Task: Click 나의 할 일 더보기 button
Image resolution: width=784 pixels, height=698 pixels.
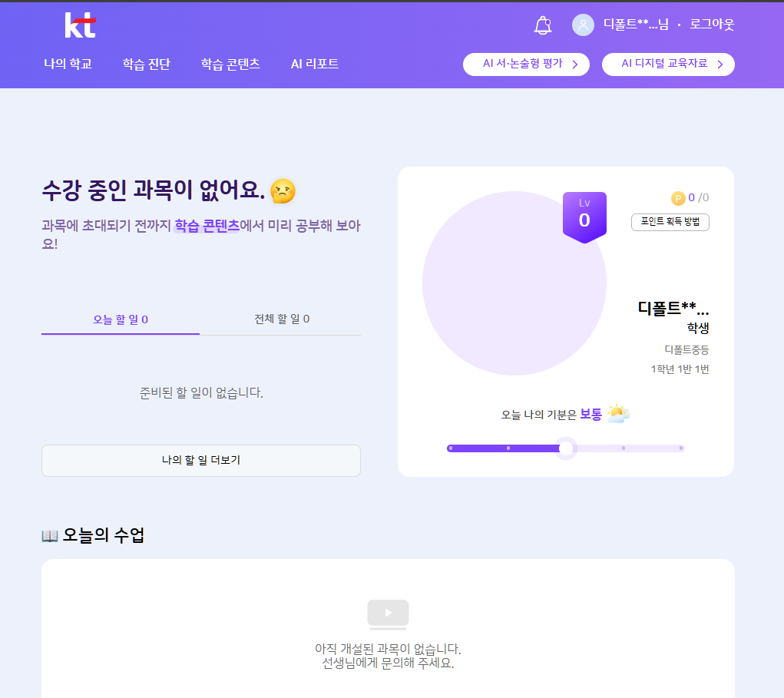Action: point(201,461)
